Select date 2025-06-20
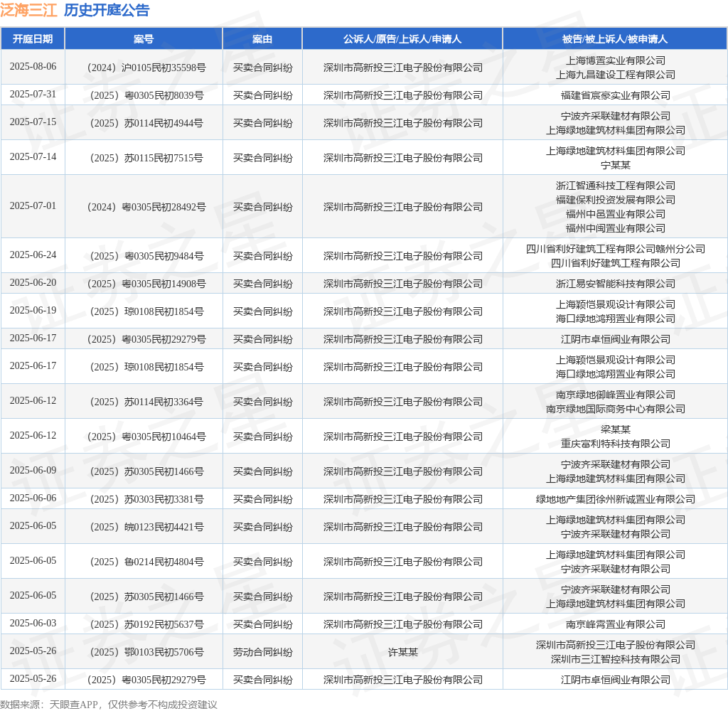This screenshot has width=728, height=711. [x=33, y=282]
